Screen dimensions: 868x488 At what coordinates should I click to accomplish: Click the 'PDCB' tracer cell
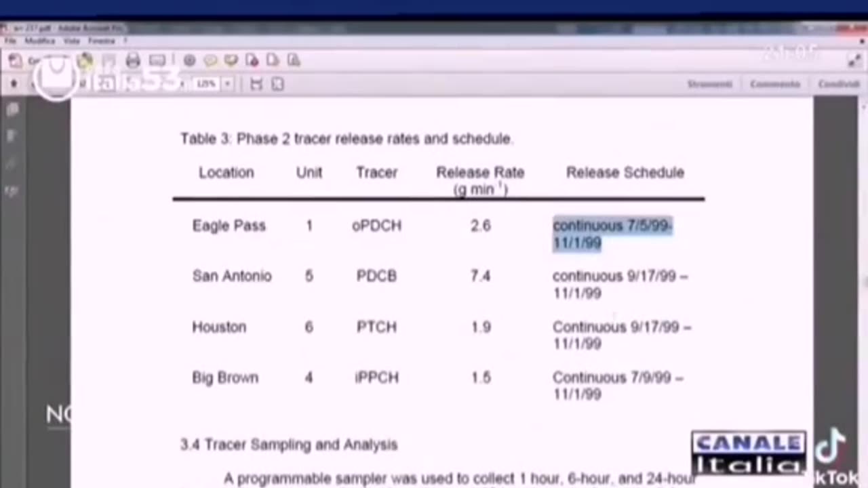pyautogui.click(x=376, y=276)
